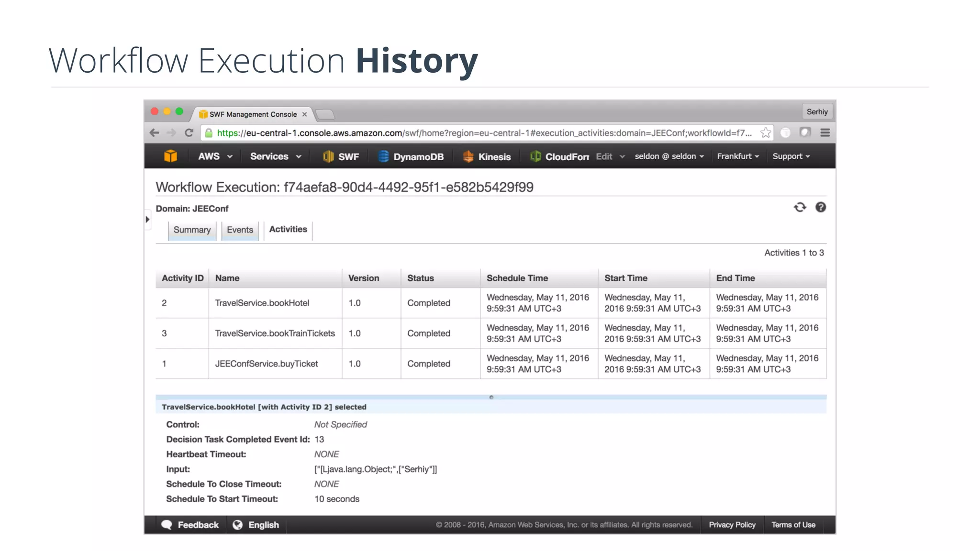The width and height of the screenshot is (980, 551).
Task: Click the Start Time column header
Action: (x=654, y=278)
